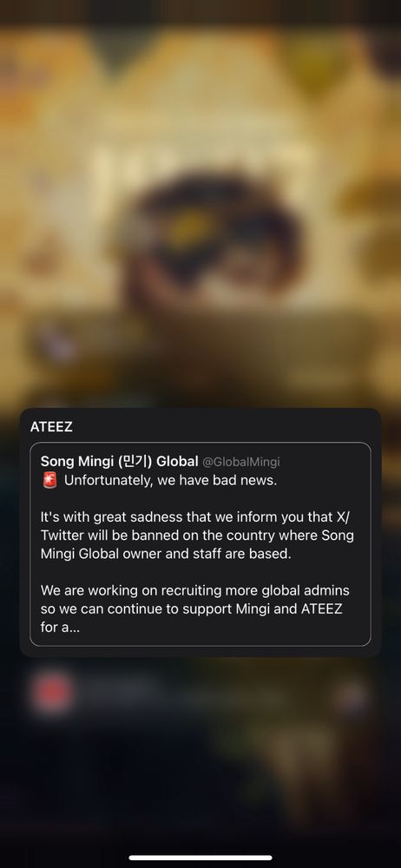Tap the red siren emoji in the tweet

49,481
